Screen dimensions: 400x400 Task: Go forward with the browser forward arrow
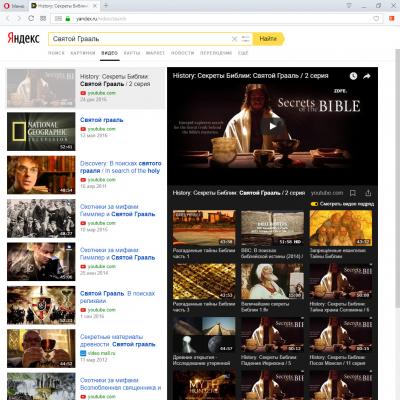pos(19,19)
